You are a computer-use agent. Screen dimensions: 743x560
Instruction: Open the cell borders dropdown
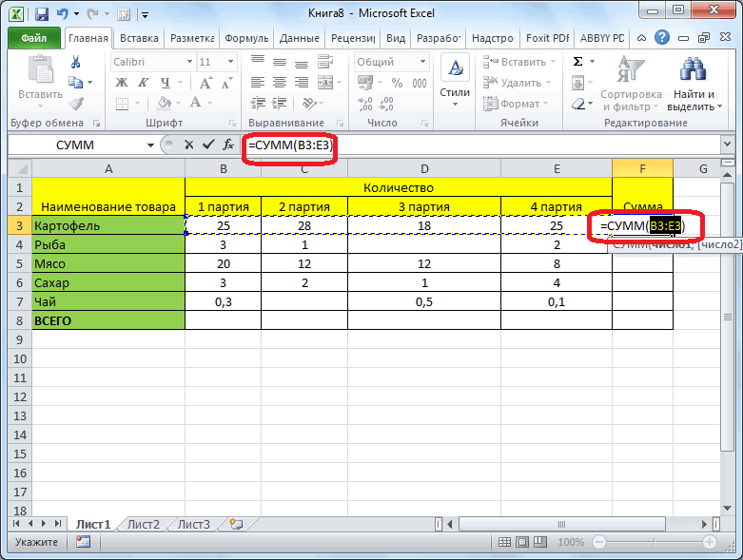tap(137, 103)
